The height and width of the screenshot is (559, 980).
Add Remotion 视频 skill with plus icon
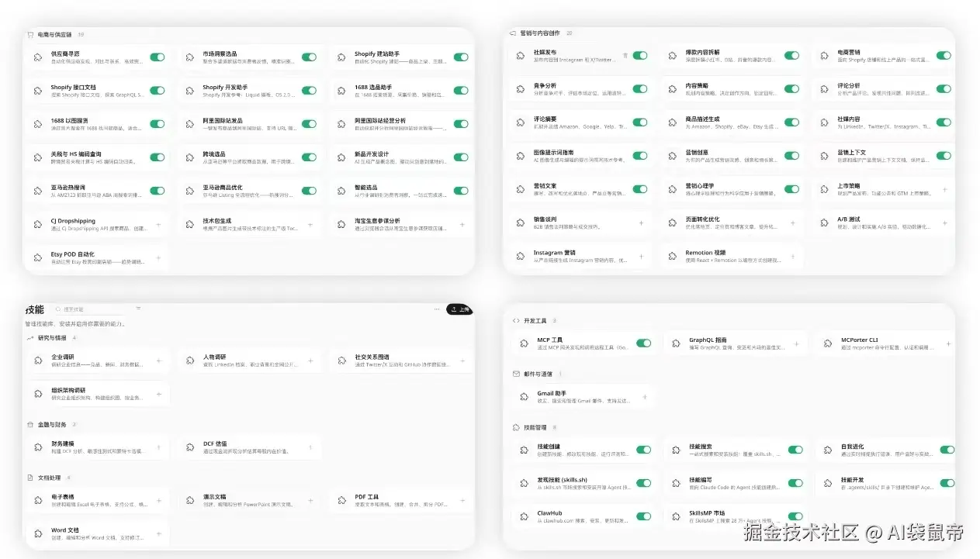click(x=792, y=256)
